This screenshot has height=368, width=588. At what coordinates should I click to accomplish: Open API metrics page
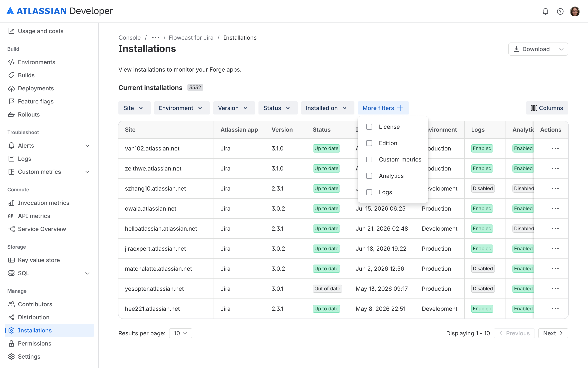click(x=49, y=216)
